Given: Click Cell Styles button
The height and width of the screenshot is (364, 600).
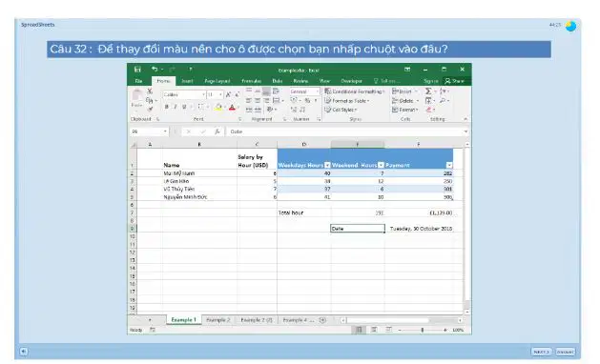Looking at the screenshot, I should (x=341, y=110).
